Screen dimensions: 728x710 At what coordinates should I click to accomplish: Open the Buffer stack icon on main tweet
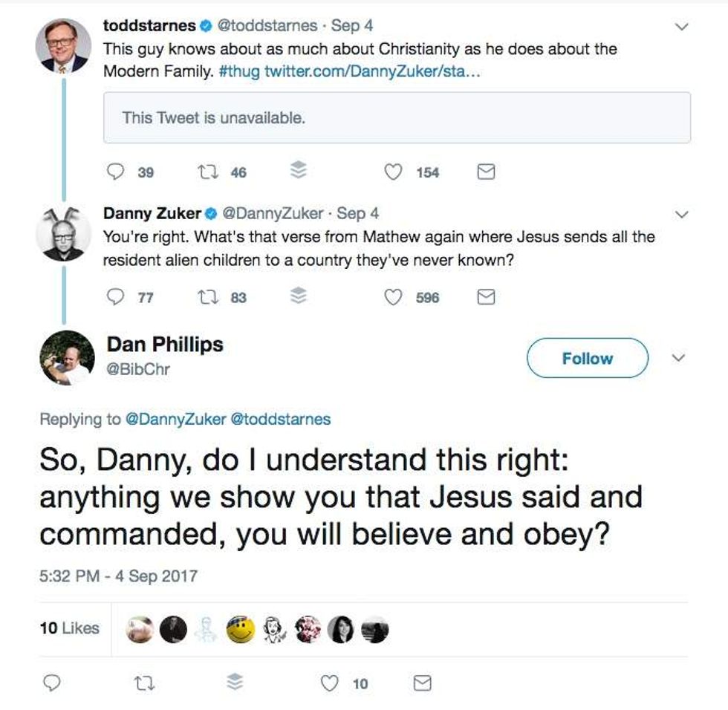point(234,683)
